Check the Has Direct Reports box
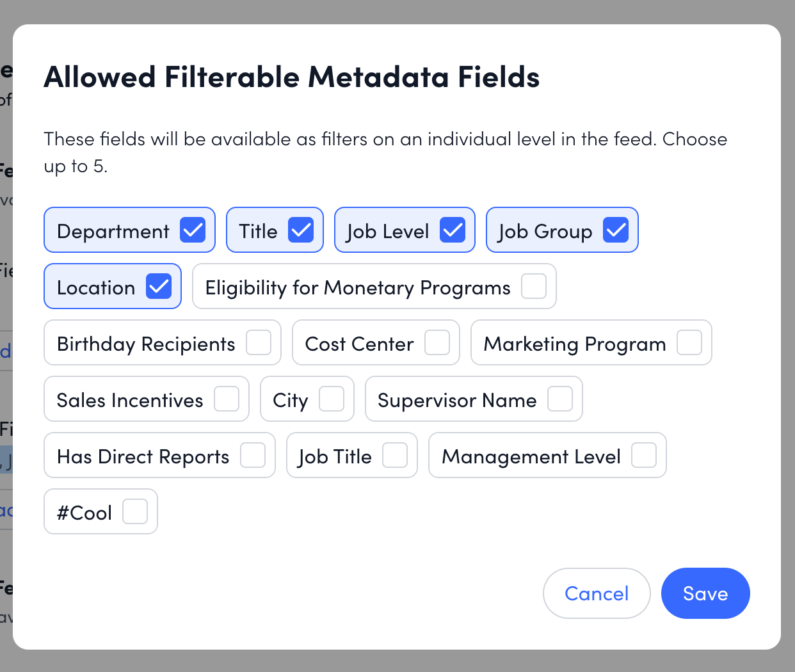Image resolution: width=795 pixels, height=672 pixels. point(253,455)
